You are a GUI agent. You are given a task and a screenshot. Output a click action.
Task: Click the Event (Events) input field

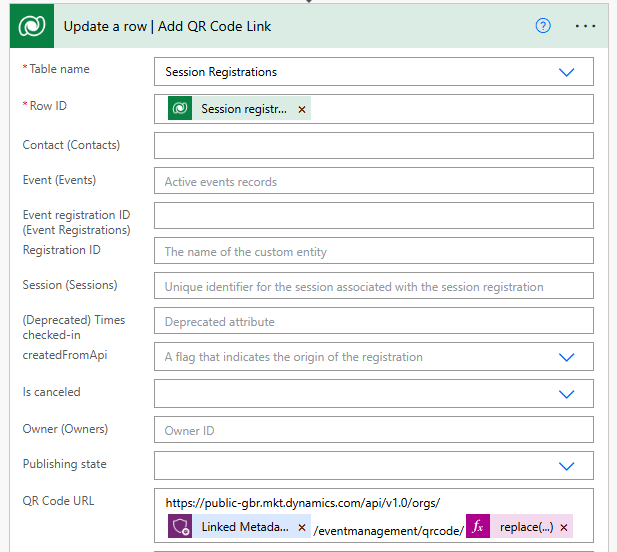pos(373,181)
